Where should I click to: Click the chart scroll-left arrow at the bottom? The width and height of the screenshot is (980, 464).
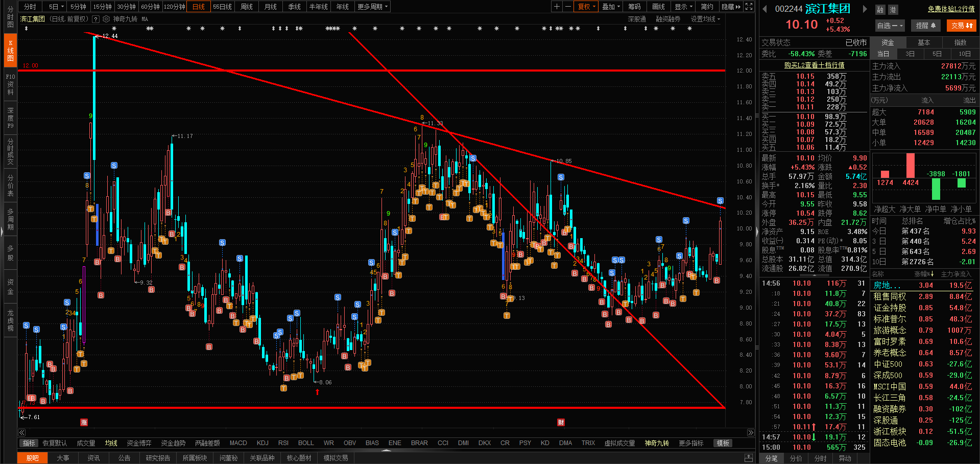(x=22, y=432)
